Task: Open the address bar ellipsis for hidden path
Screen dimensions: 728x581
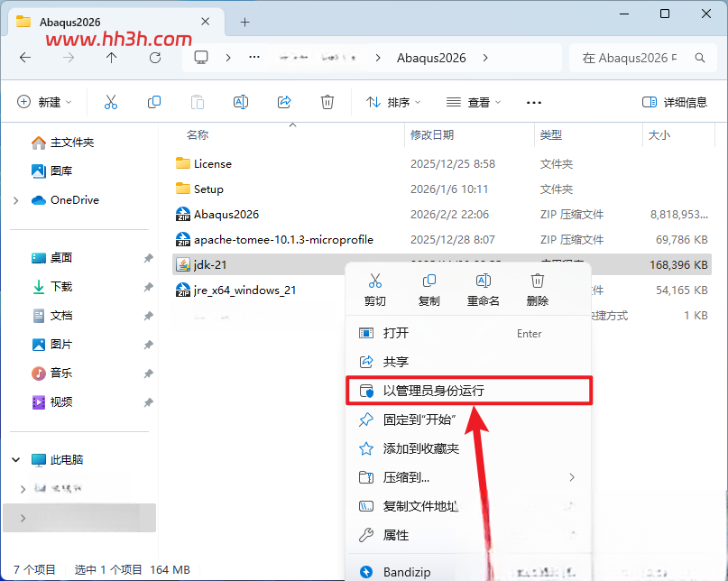Action: point(254,57)
